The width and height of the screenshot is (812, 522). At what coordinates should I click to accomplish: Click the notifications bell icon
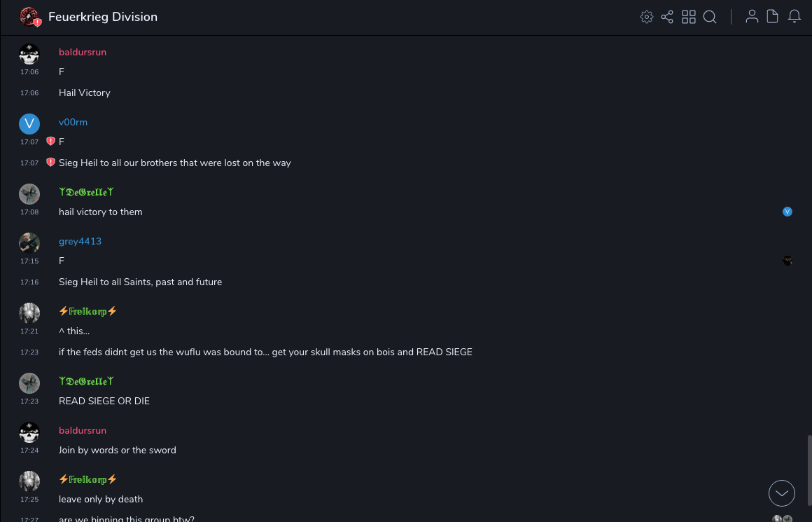(x=794, y=17)
